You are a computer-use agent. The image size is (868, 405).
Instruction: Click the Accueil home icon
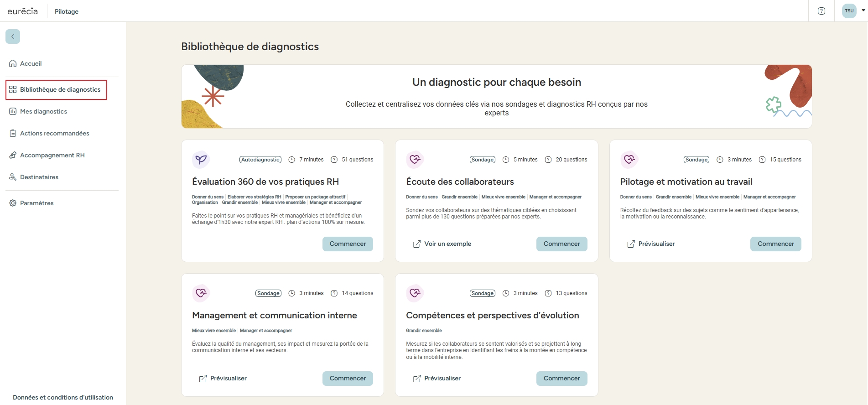13,63
